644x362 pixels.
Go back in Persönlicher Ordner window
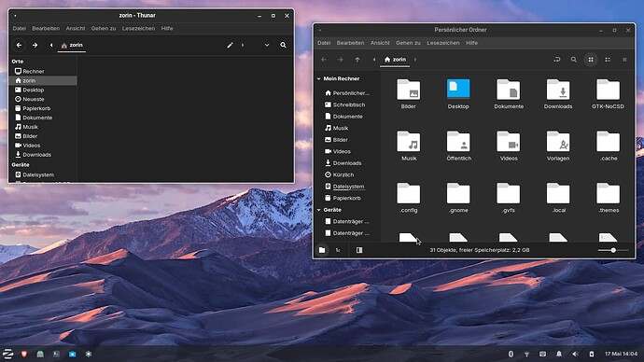(324, 60)
